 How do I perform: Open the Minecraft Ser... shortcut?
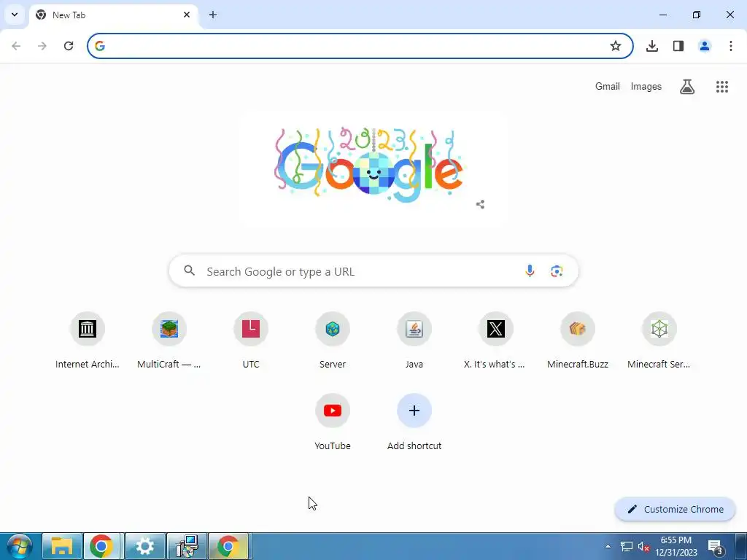pos(659,341)
